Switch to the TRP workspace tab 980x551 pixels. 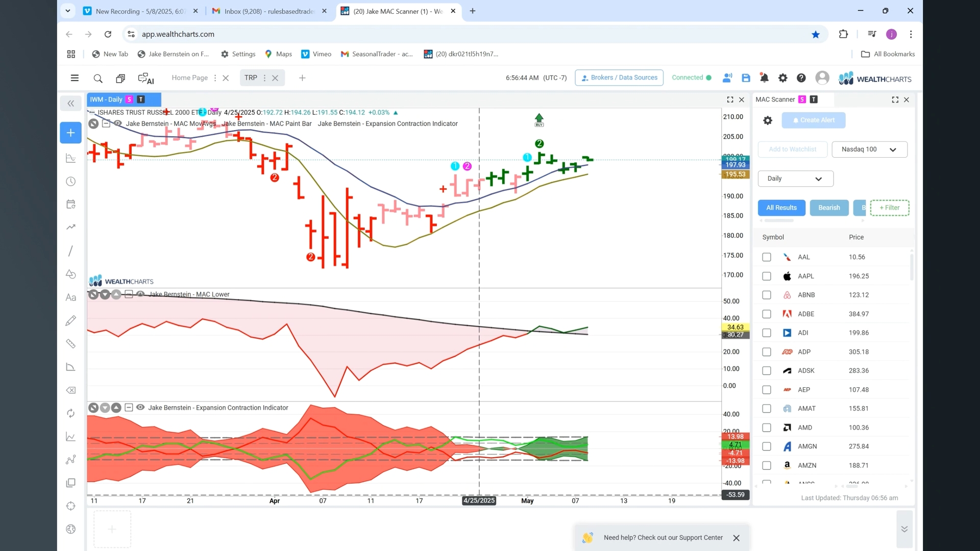coord(251,78)
